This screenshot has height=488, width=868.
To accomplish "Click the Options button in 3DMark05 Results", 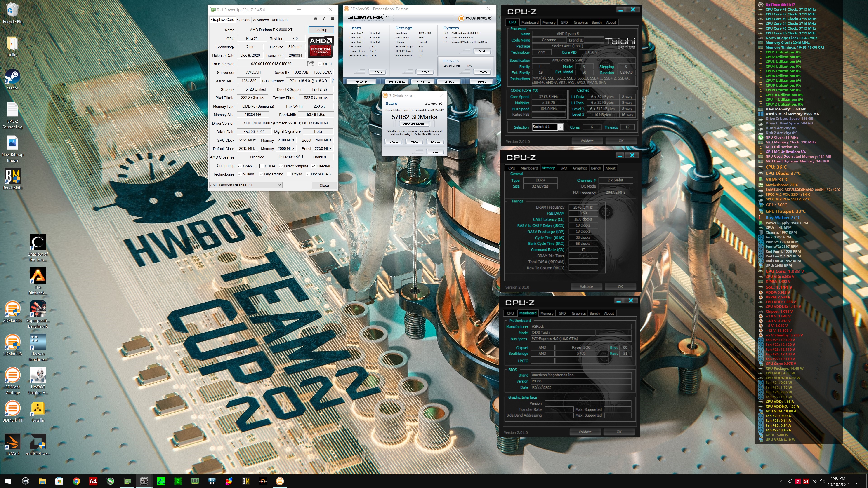I will [x=483, y=72].
